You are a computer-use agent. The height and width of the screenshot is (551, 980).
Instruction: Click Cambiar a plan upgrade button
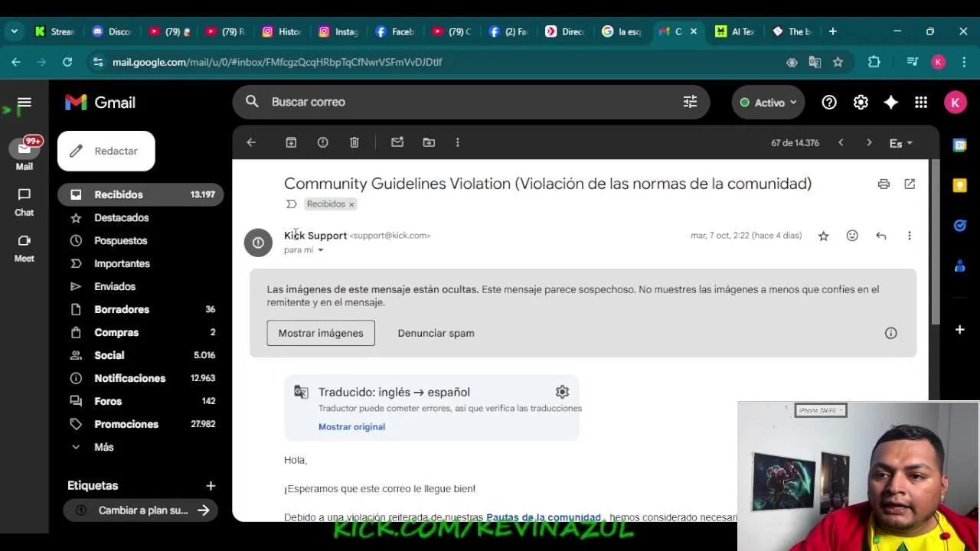[142, 510]
